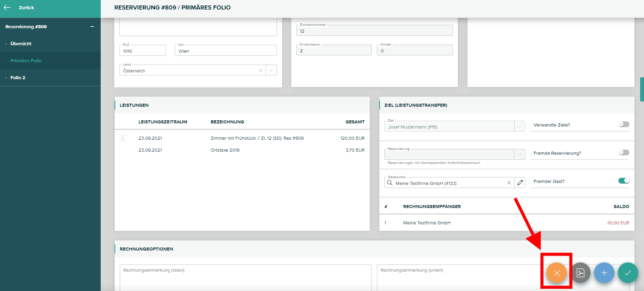Clear the Gastsuche field with its X icon
The height and width of the screenshot is (291, 644).
(509, 183)
